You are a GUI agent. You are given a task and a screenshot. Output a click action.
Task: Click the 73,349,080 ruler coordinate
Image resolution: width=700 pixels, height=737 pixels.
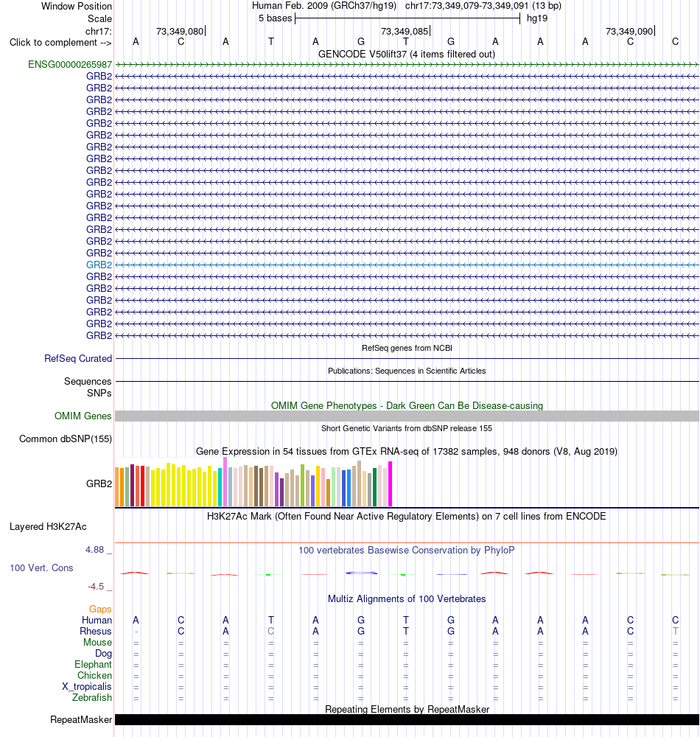click(x=180, y=32)
